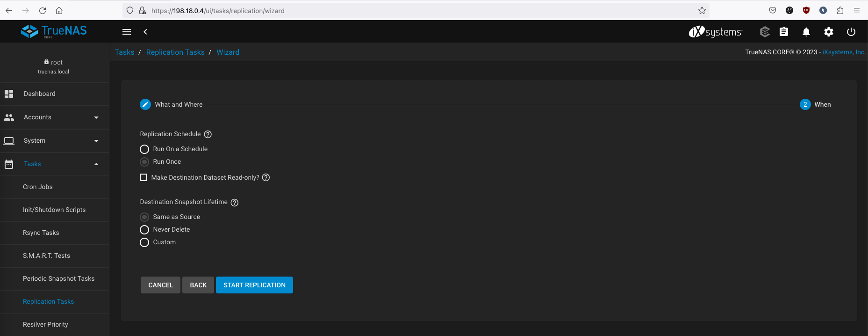Toggle the hamburger sidebar menu
Screen dimensions: 868x336
point(127,32)
